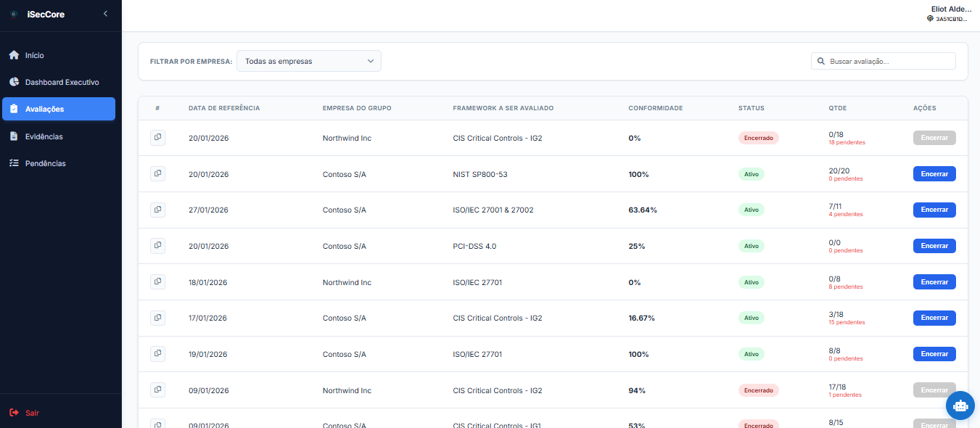Click the iSecCore logo icon
The height and width of the screenshot is (428, 980).
tap(14, 15)
